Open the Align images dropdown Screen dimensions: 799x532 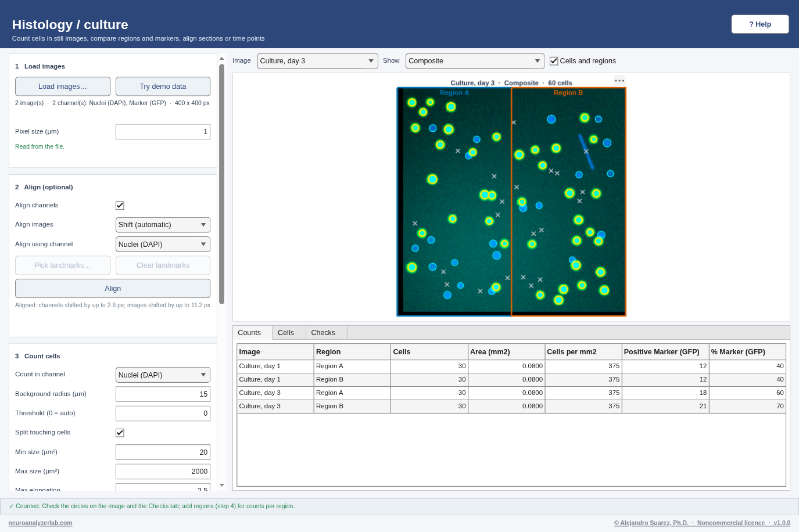pos(163,225)
